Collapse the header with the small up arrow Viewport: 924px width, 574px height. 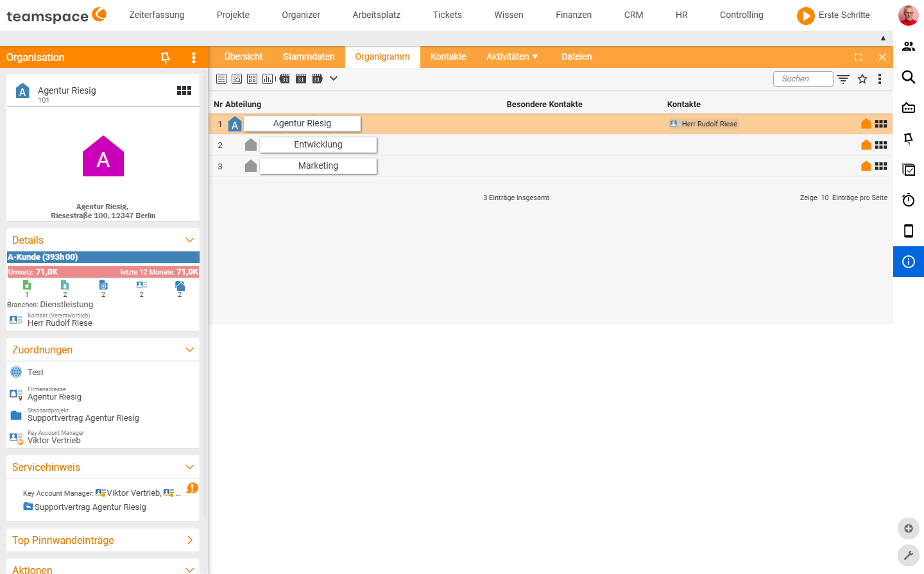tap(883, 38)
